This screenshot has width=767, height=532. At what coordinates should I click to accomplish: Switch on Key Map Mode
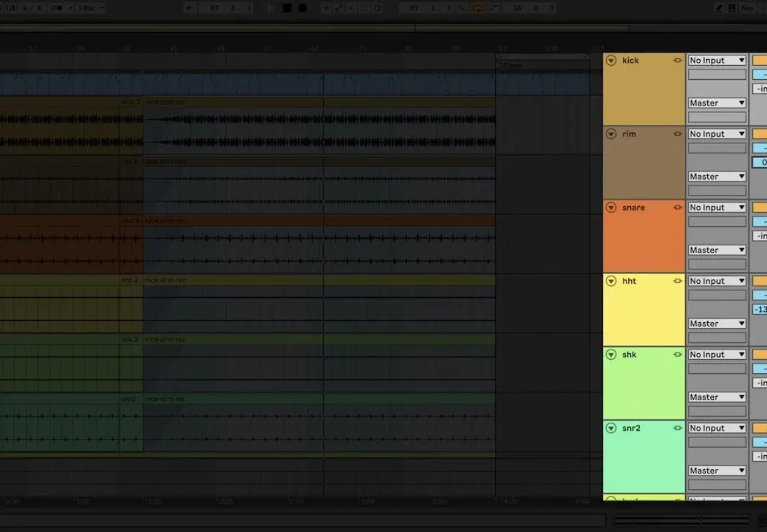point(748,8)
